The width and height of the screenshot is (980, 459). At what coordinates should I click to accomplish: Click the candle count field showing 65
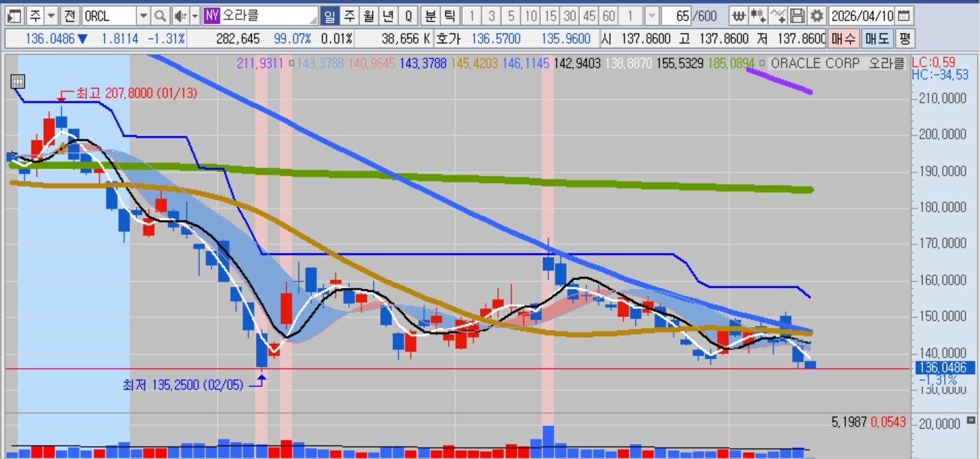676,15
